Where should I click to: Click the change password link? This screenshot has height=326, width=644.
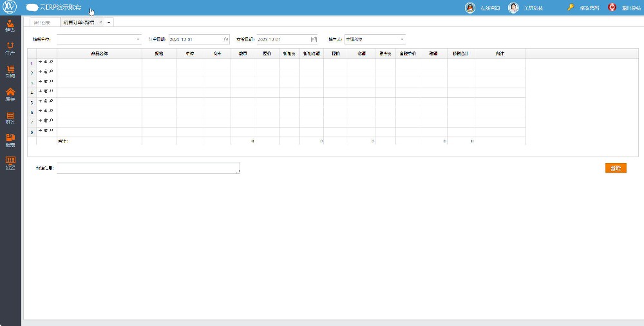[x=589, y=8]
